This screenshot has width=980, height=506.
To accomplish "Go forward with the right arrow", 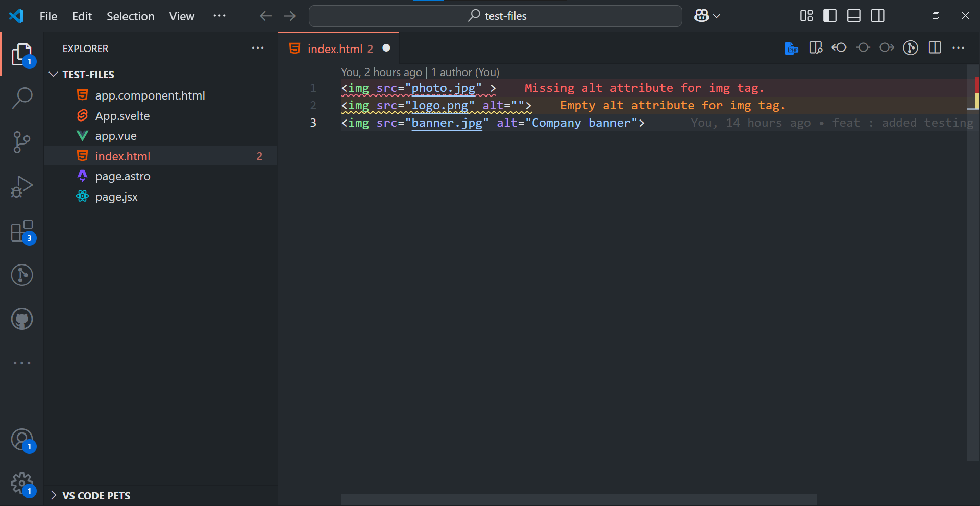I will coord(290,16).
